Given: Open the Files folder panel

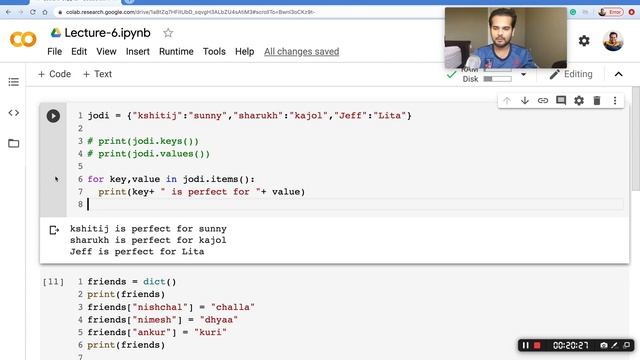Looking at the screenshot, I should pyautogui.click(x=13, y=143).
